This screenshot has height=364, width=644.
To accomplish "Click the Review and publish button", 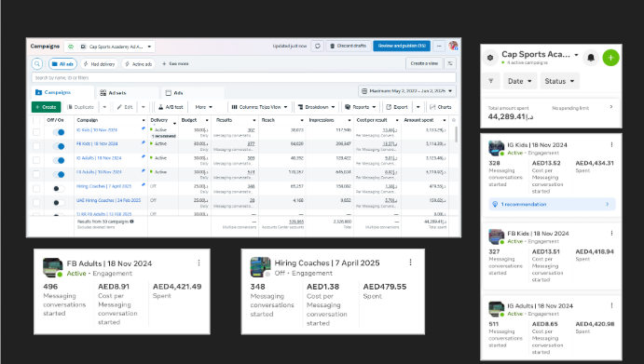I will [402, 46].
